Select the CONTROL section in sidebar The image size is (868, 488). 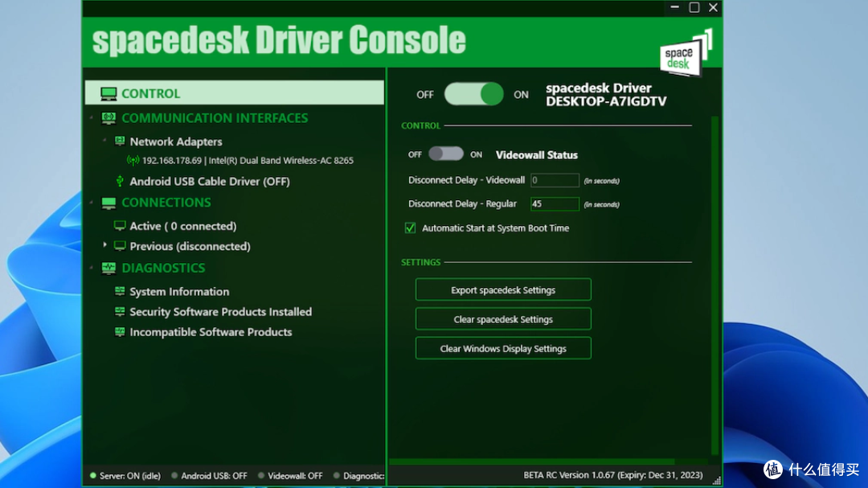pyautogui.click(x=234, y=93)
